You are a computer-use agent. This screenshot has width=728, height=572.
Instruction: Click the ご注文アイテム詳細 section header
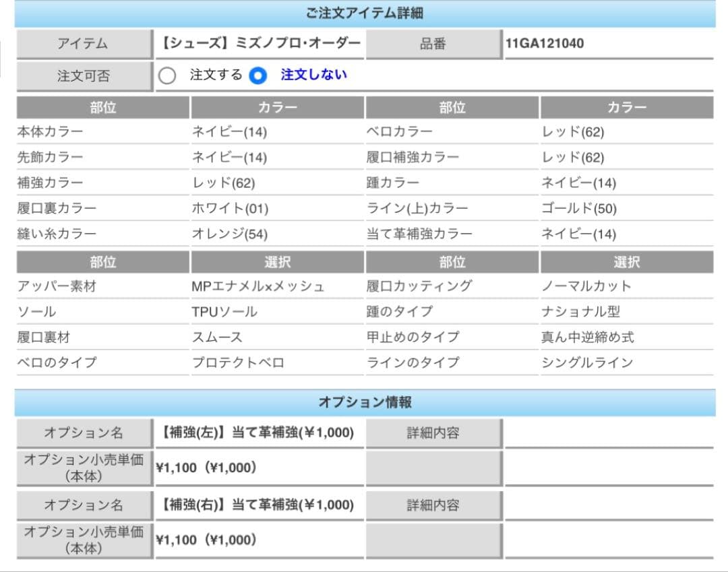coord(365,13)
